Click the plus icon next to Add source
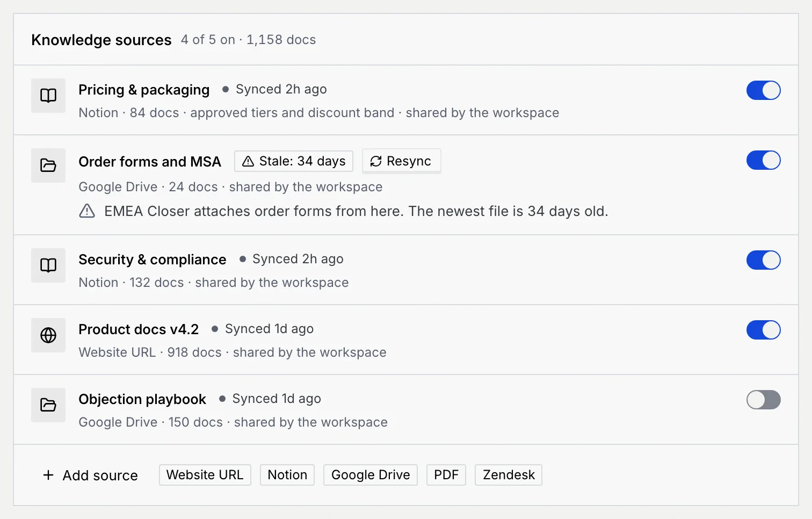The height and width of the screenshot is (519, 812). 48,475
